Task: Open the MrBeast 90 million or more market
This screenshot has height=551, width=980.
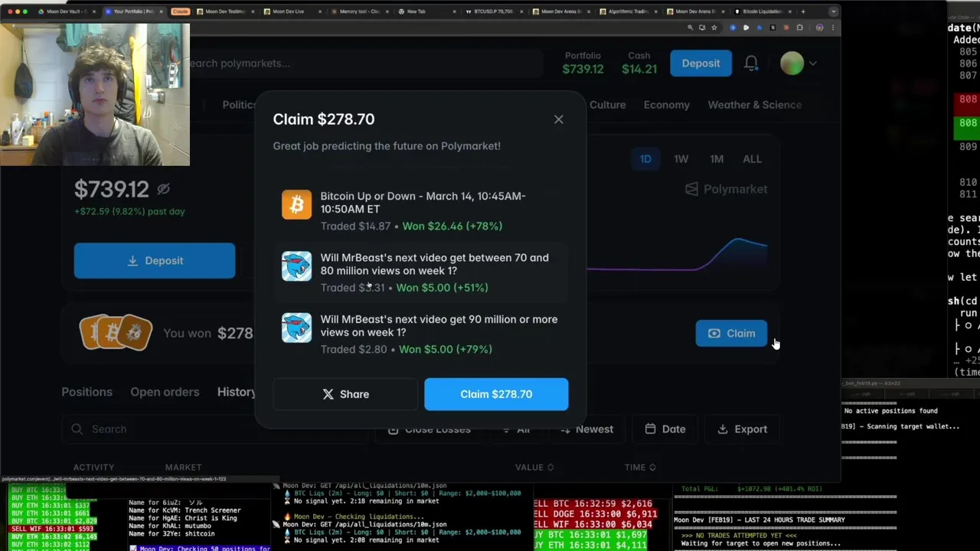Action: pos(439,325)
